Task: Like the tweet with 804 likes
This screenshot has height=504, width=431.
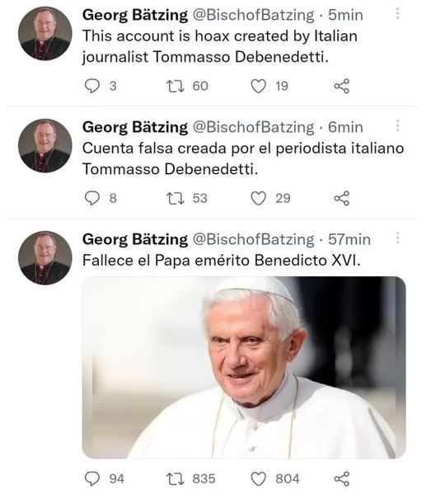Action: 258,479
